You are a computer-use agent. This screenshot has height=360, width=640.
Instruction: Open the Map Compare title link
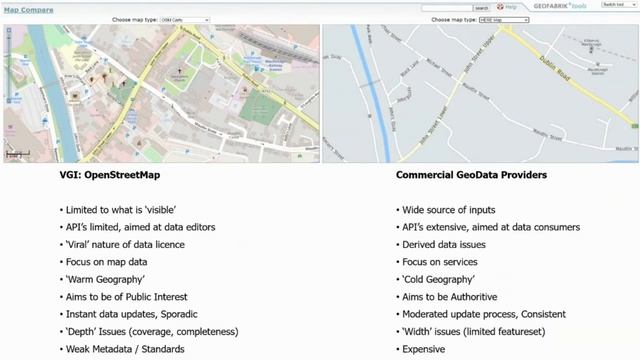pyautogui.click(x=29, y=10)
